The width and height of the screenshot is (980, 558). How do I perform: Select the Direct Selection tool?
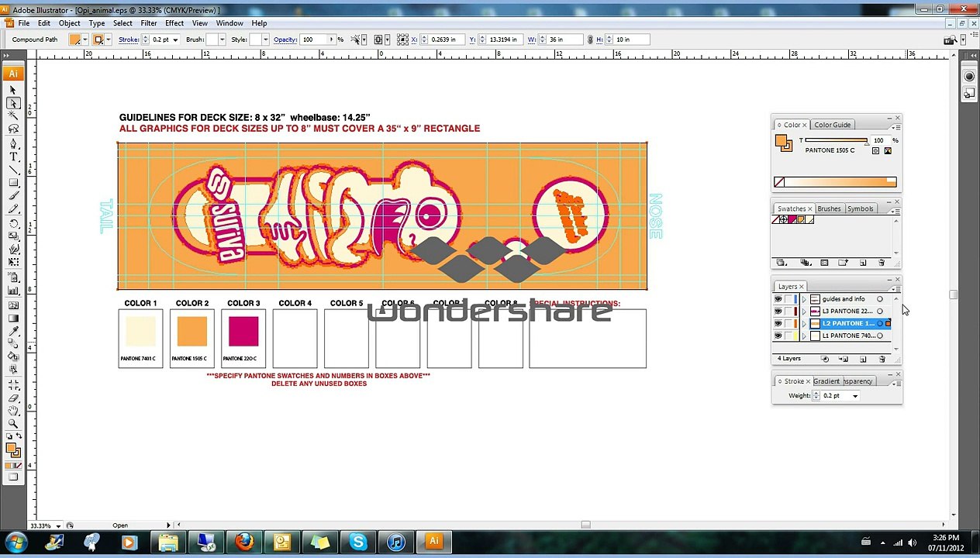tap(13, 103)
